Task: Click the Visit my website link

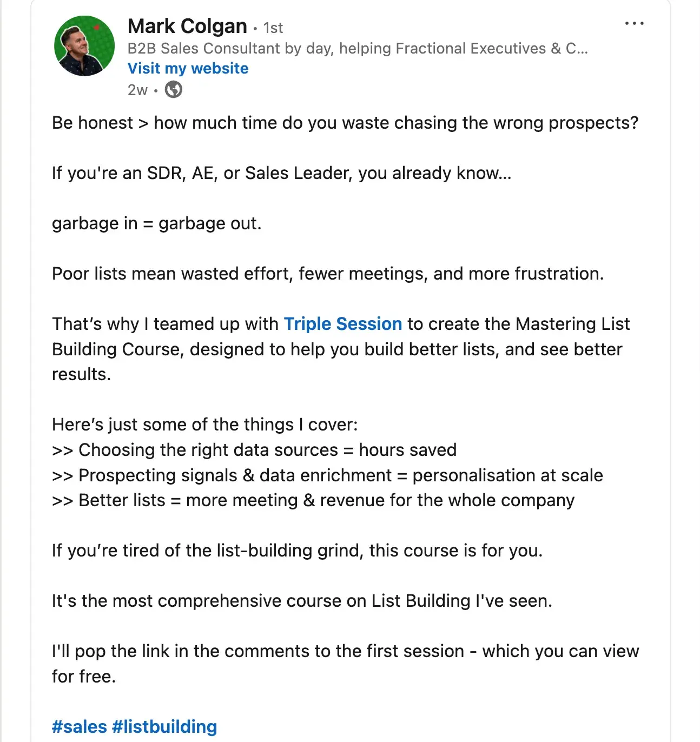Action: (187, 68)
